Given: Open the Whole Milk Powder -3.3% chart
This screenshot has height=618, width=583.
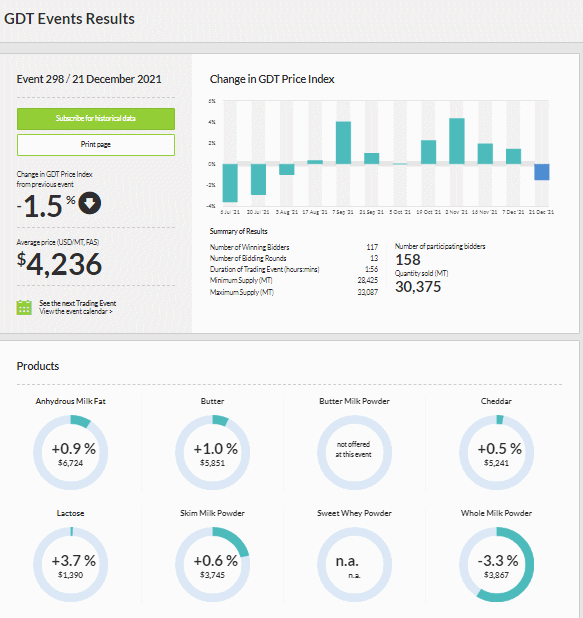Looking at the screenshot, I should coord(496,564).
